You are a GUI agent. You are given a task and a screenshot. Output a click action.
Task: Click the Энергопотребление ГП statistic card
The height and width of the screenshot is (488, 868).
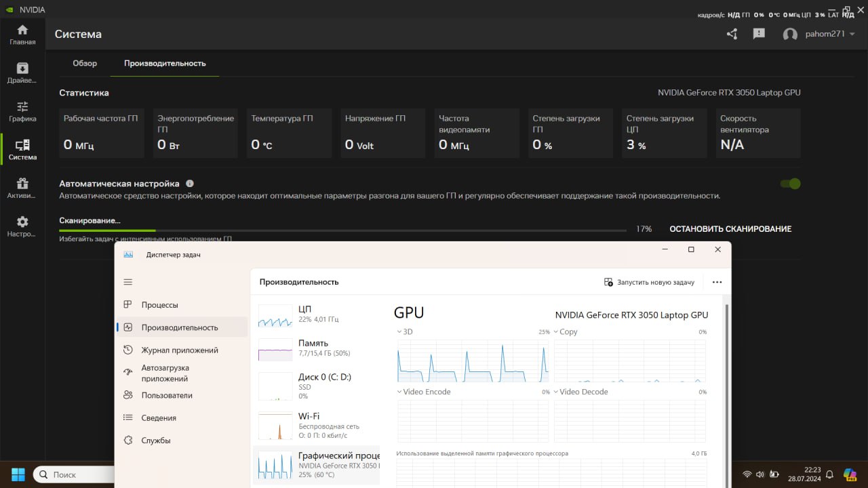click(195, 133)
